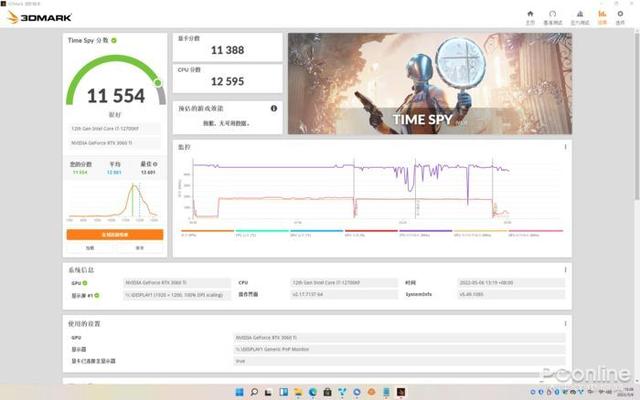Click the NVIDIA GeForce RTX field under the gauge
The width and height of the screenshot is (640, 400).
pos(113,143)
